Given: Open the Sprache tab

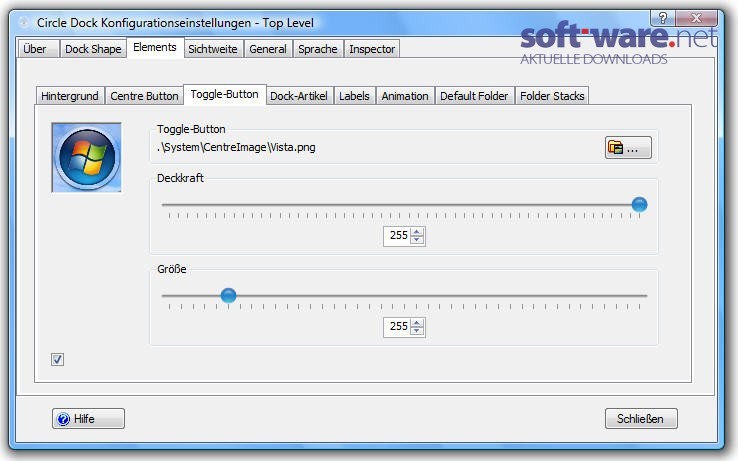Looking at the screenshot, I should 318,49.
